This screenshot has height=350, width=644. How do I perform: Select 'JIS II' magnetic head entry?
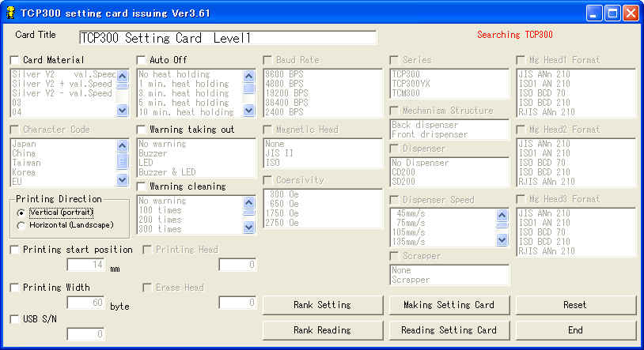coord(278,153)
